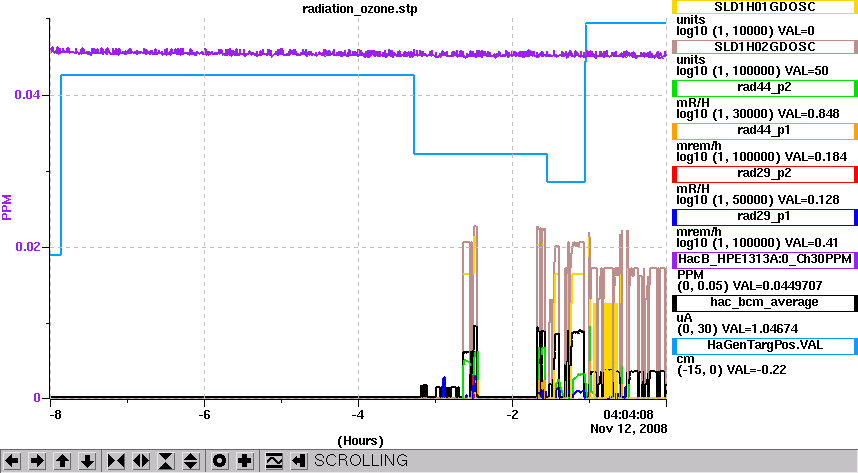Select the HaGenTargPos.VAL legend entry
858x473 pixels.
tap(764, 345)
